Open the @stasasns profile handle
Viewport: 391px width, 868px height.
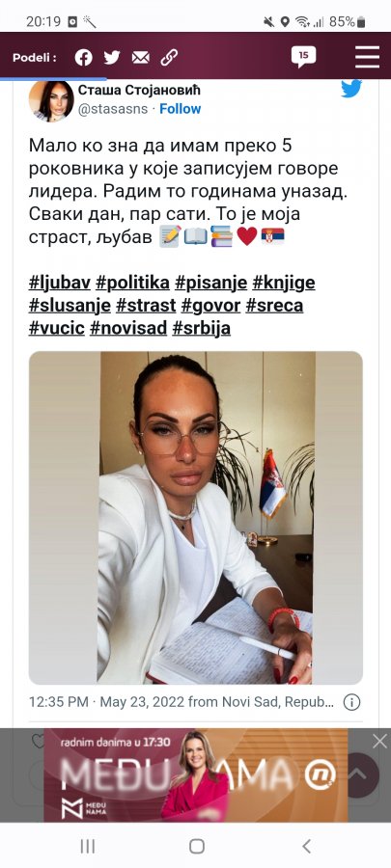[x=112, y=108]
